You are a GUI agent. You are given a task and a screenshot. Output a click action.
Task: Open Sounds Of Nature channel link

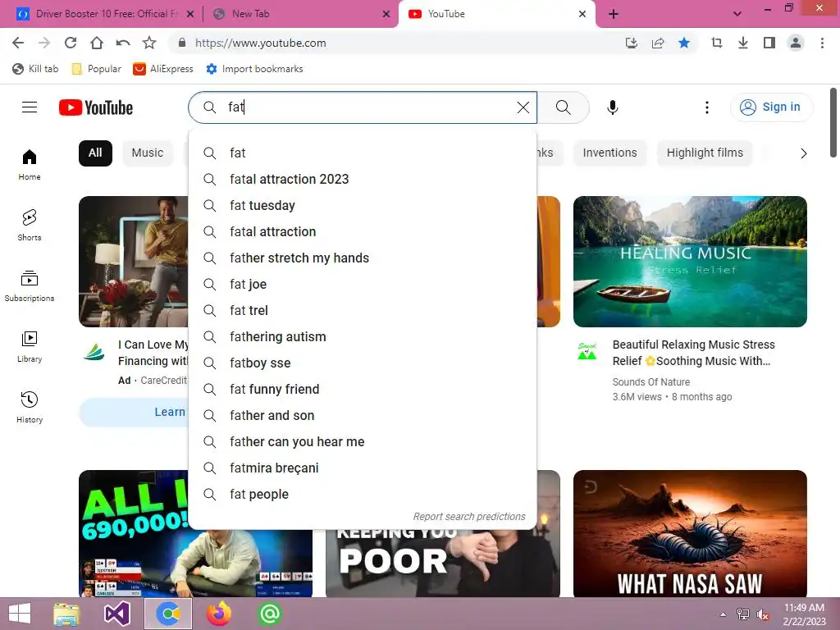click(x=651, y=382)
